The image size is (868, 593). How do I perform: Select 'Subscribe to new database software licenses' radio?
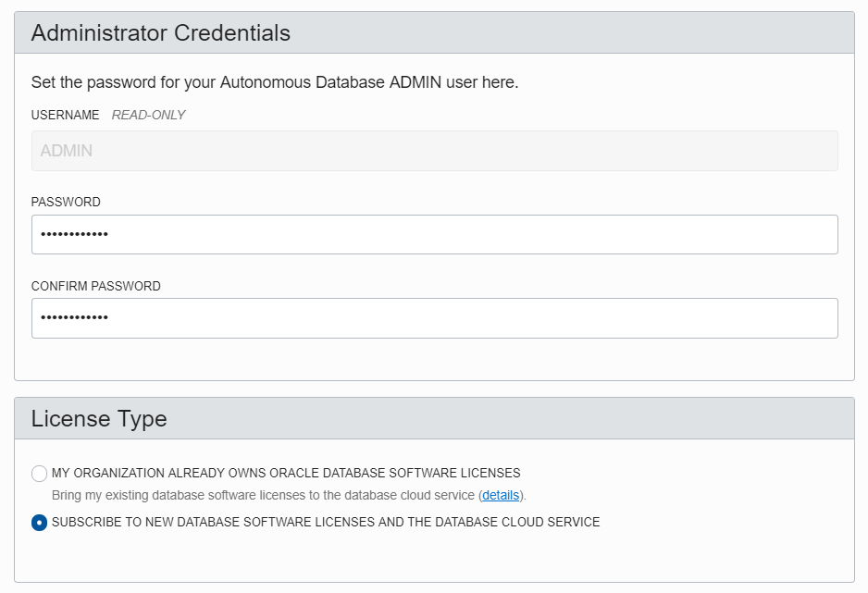39,522
